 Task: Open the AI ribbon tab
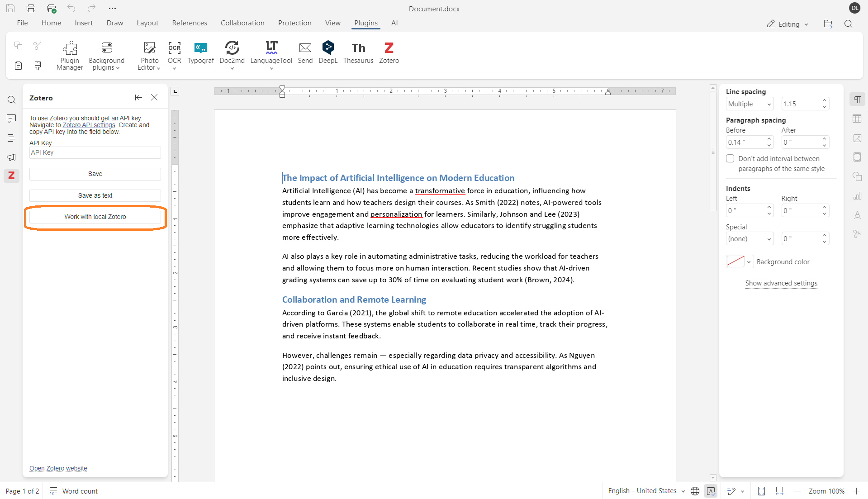[394, 23]
